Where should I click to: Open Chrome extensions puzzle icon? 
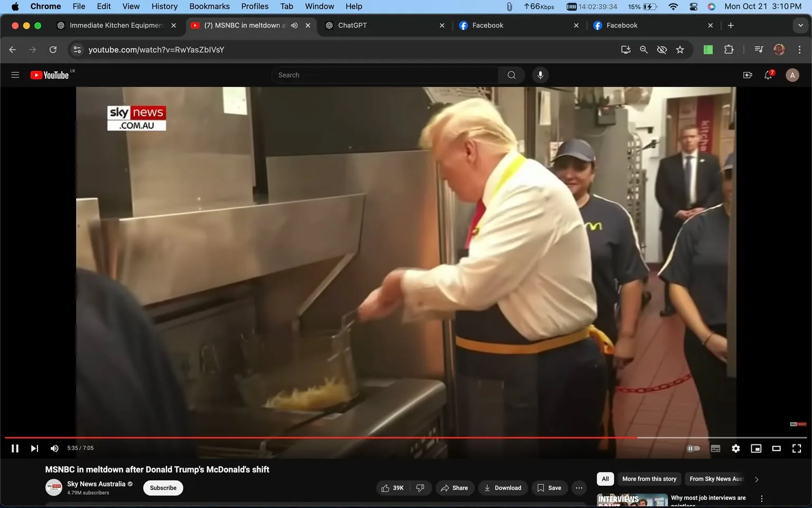(728, 49)
